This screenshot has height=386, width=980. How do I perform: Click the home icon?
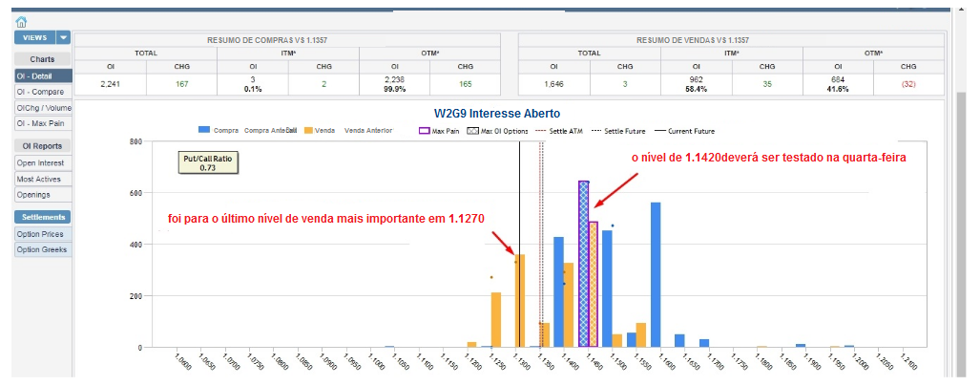21,21
